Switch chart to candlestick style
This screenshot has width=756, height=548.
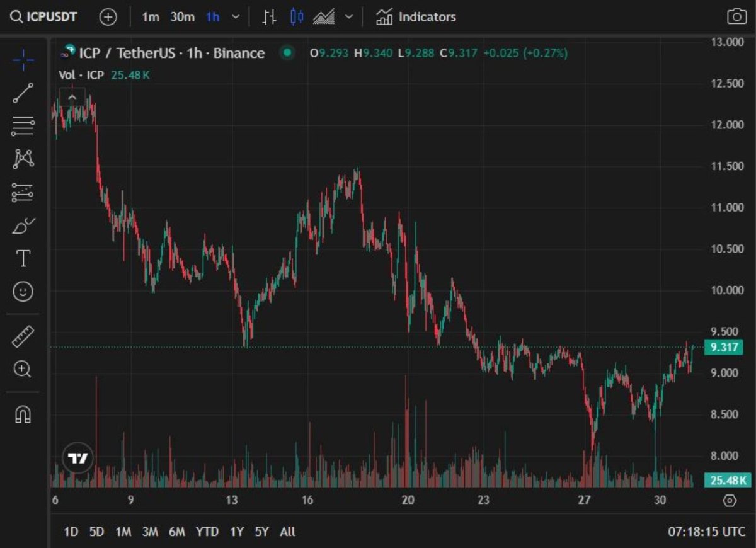click(x=297, y=17)
